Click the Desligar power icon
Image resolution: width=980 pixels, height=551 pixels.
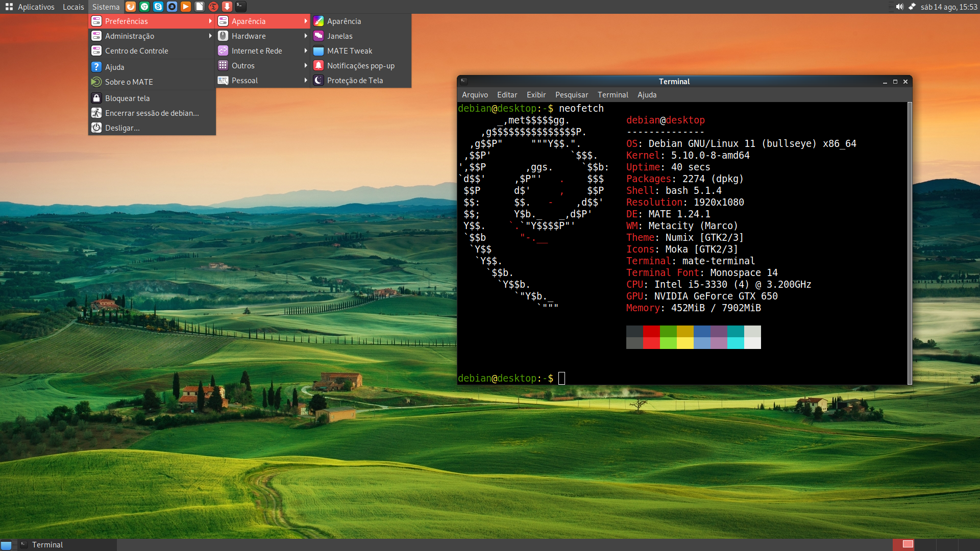tap(96, 128)
